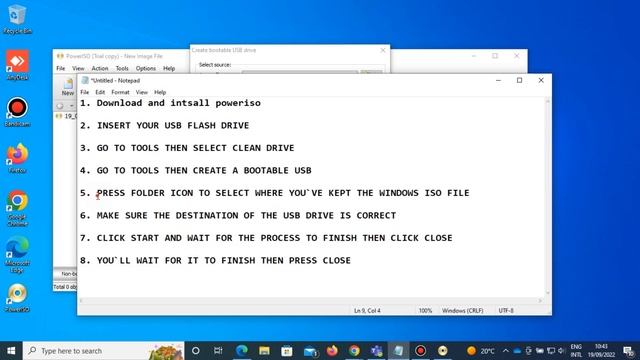Open the Action menu in PowerISO
This screenshot has height=360, width=640.
[x=100, y=68]
